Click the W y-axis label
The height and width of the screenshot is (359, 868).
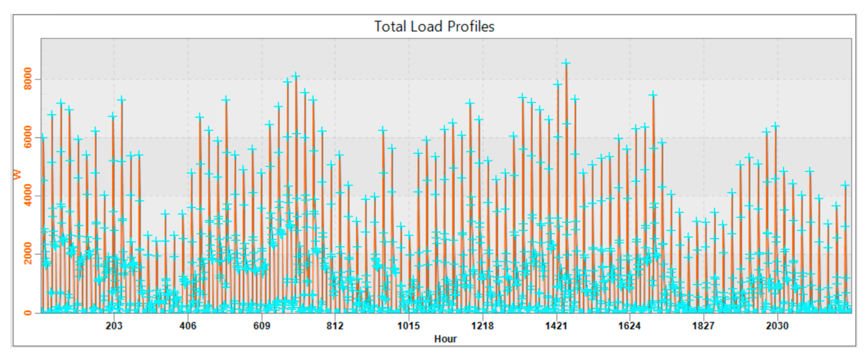pyautogui.click(x=18, y=174)
